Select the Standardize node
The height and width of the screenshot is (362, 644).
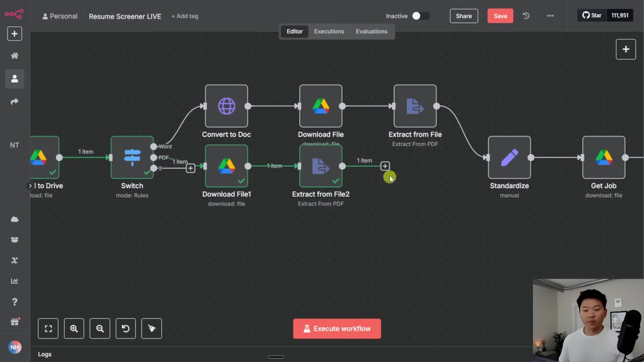pos(509,158)
